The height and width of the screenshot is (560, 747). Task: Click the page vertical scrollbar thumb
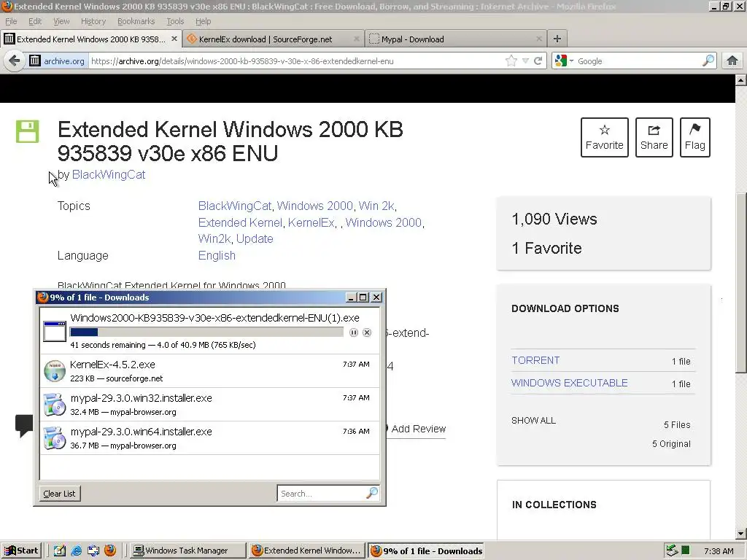tap(741, 283)
